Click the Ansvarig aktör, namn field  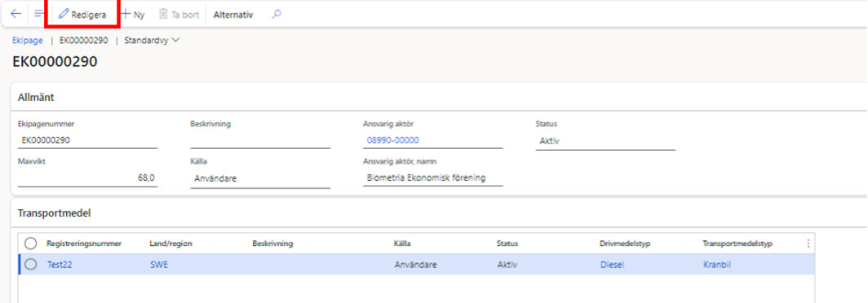click(433, 178)
